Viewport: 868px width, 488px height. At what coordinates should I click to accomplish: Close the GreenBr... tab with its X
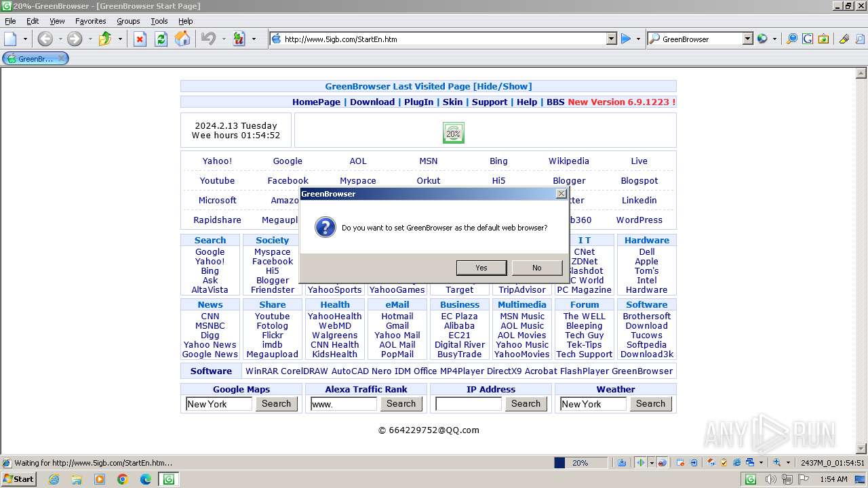click(x=61, y=58)
